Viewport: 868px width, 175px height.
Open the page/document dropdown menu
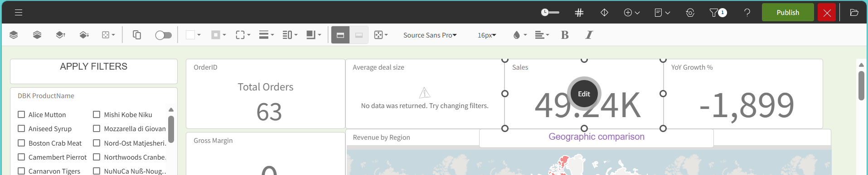point(662,13)
